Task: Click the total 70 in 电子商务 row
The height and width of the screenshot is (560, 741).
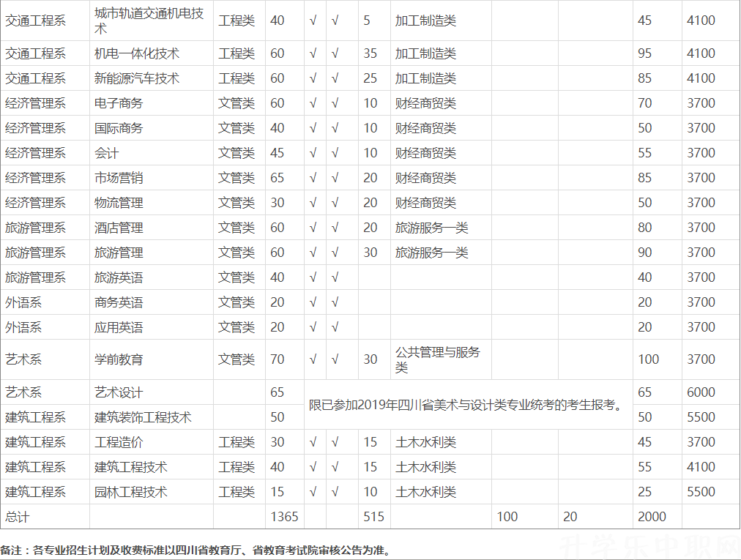Action: coord(644,103)
